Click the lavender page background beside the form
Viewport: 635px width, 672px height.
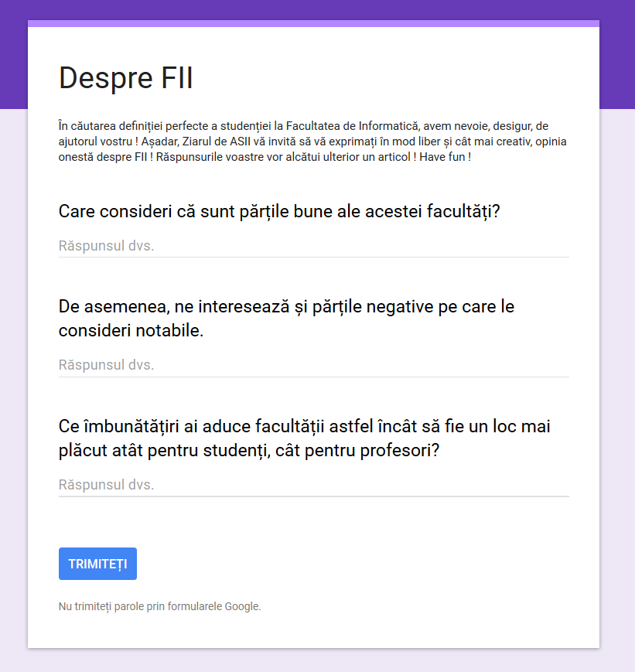coord(617,387)
